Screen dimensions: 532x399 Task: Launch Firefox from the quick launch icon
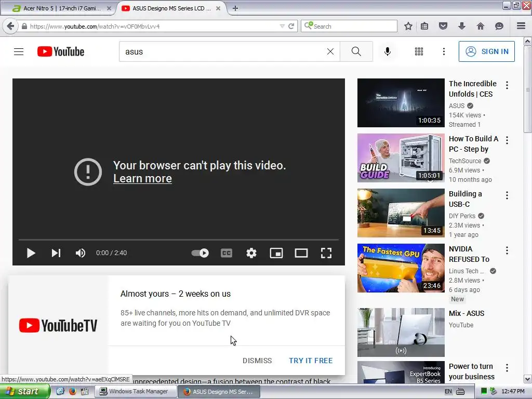tap(72, 392)
